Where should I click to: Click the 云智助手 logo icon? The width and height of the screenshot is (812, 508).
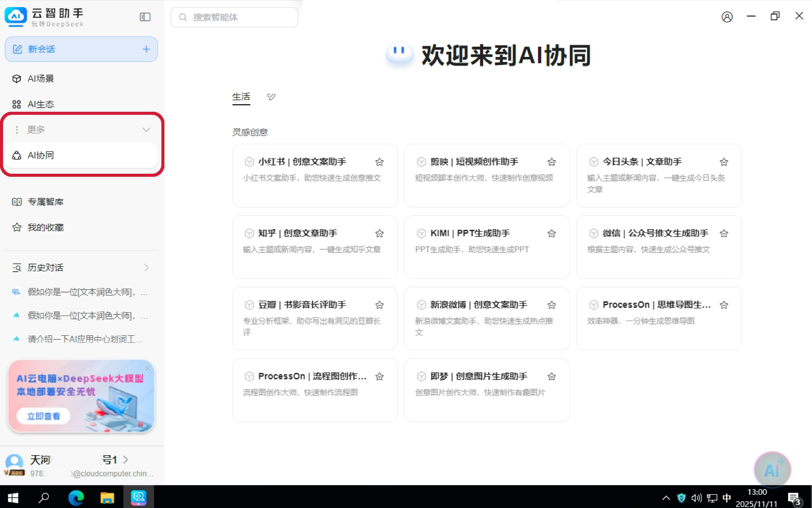click(16, 17)
